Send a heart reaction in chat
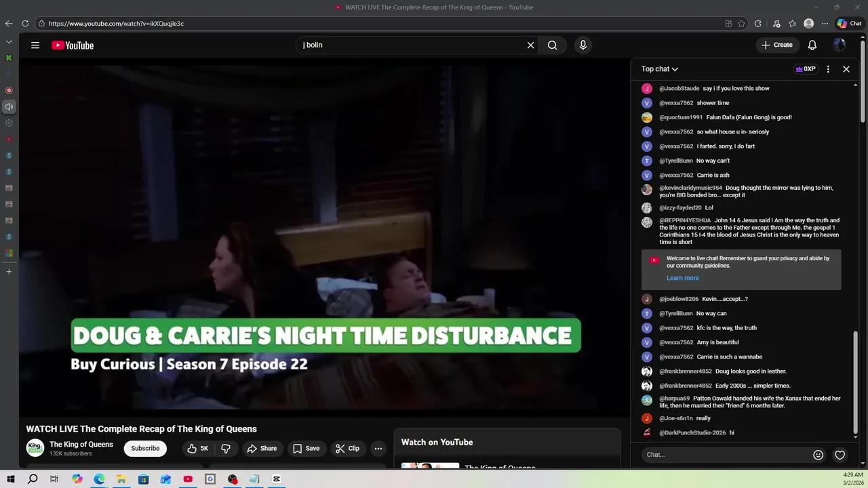The height and width of the screenshot is (488, 868). point(840,455)
